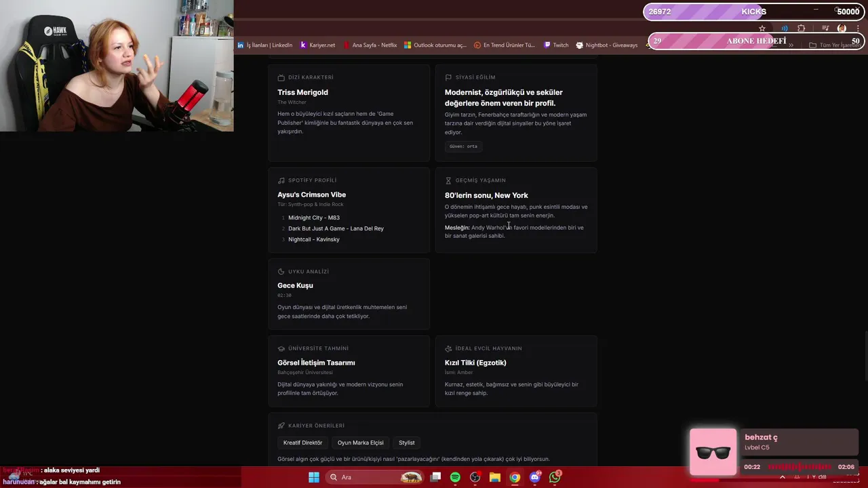Click the ABONE HEDEFİ progress bar
Image resolution: width=868 pixels, height=488 pixels.
tap(755, 41)
